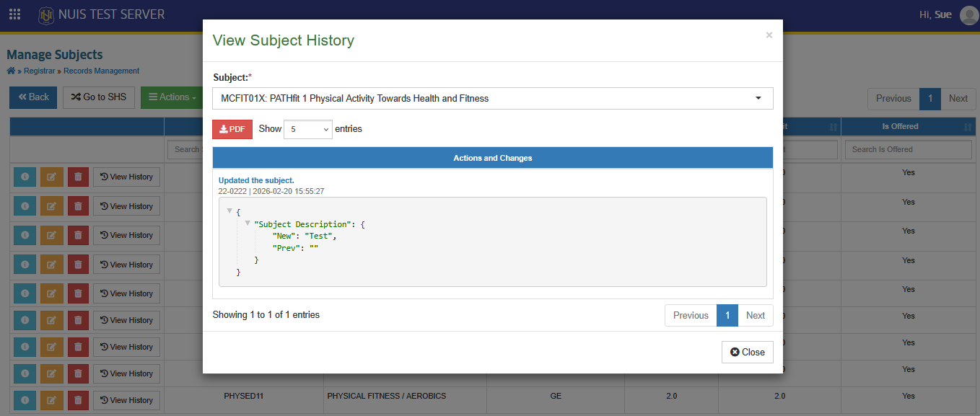Open View History for PHYSED11 row
Image resolution: width=980 pixels, height=416 pixels.
point(126,400)
